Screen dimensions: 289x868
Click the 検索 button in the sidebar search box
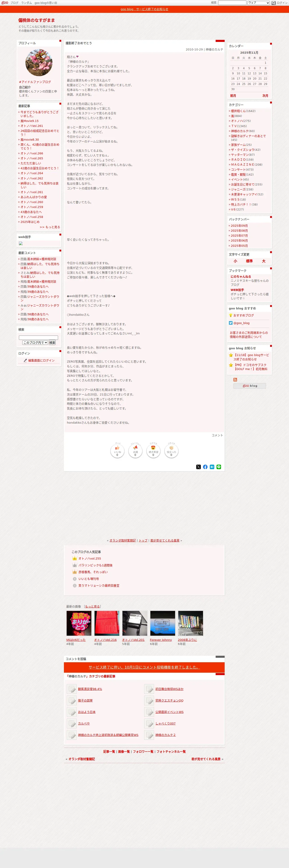pyautogui.click(x=52, y=343)
